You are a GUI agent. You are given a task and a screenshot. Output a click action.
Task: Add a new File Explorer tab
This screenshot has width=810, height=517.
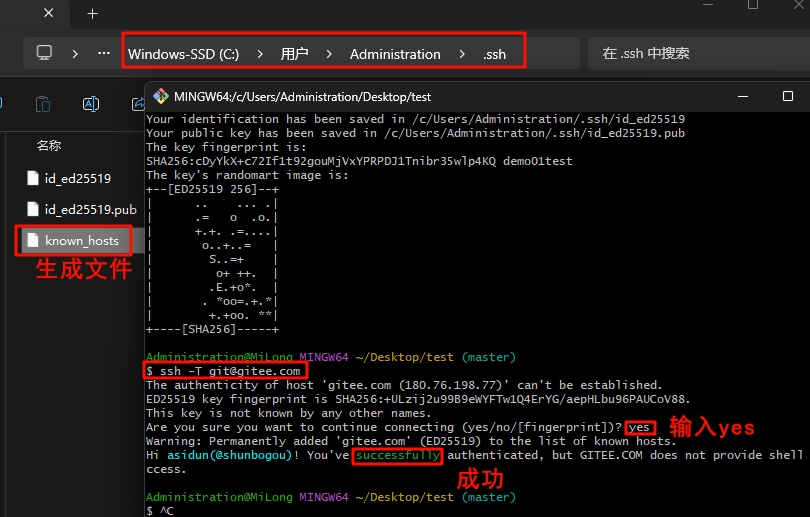(x=92, y=13)
